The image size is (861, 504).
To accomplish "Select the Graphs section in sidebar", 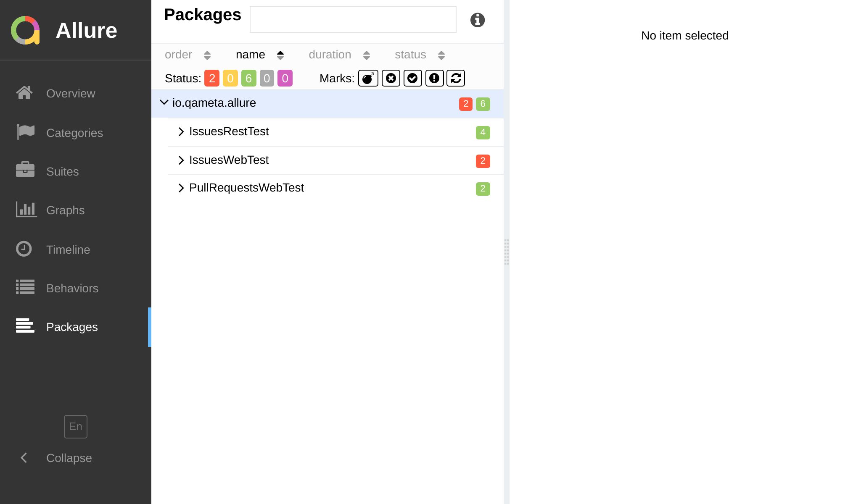I will (65, 210).
